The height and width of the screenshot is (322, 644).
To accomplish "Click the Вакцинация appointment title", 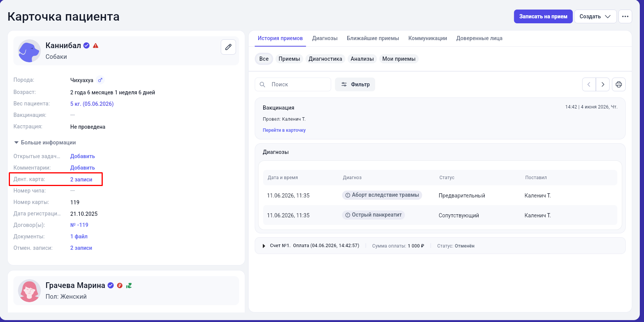I will pos(278,108).
